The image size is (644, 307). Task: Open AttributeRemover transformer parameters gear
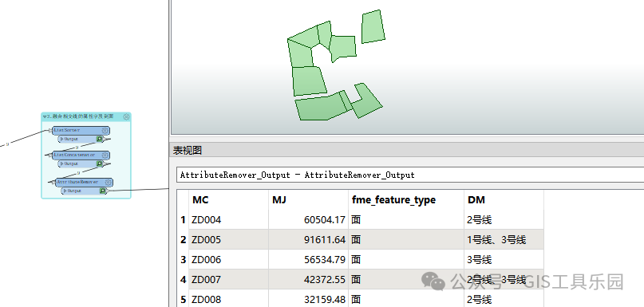pyautogui.click(x=109, y=182)
